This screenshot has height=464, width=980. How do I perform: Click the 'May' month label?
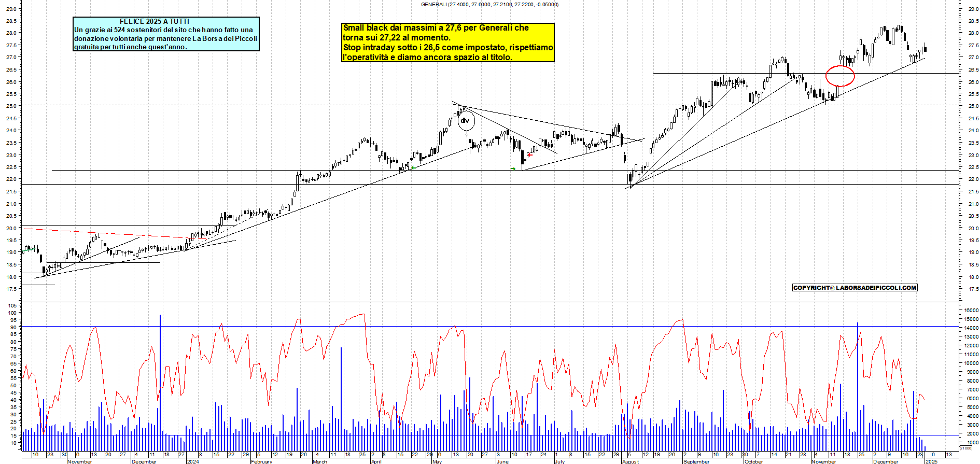[x=437, y=461]
